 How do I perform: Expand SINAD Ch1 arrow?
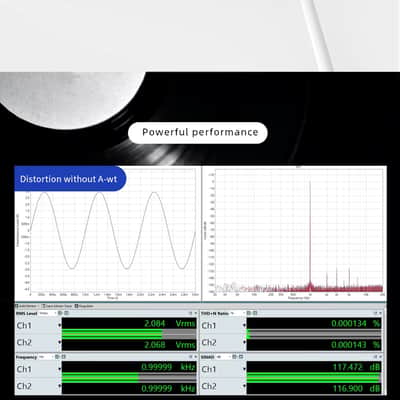(x=244, y=369)
